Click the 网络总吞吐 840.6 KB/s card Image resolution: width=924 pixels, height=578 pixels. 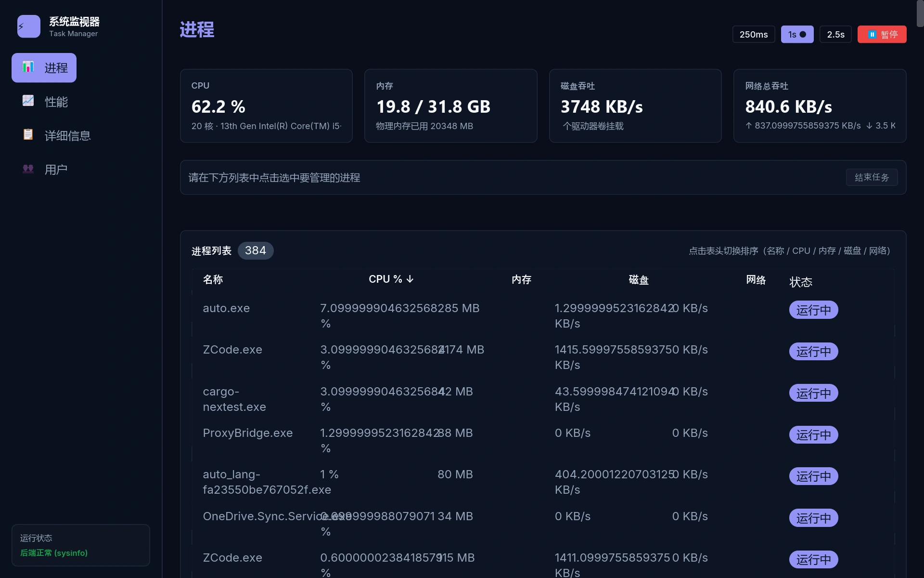click(820, 105)
